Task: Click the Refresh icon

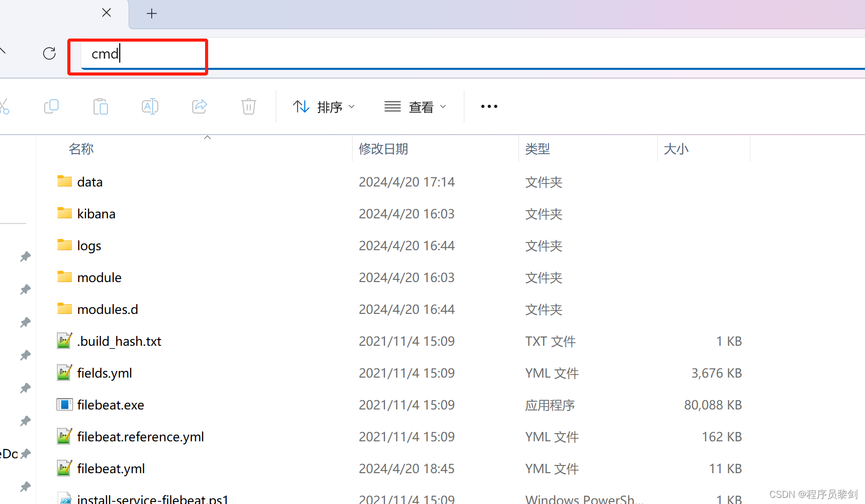Action: tap(49, 53)
